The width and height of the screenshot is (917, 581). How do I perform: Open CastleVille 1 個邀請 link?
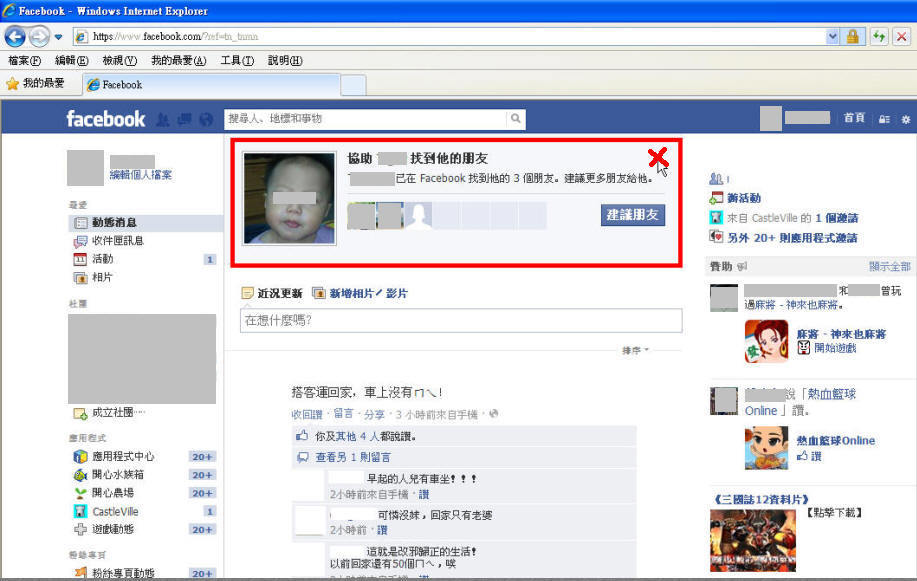[x=836, y=218]
